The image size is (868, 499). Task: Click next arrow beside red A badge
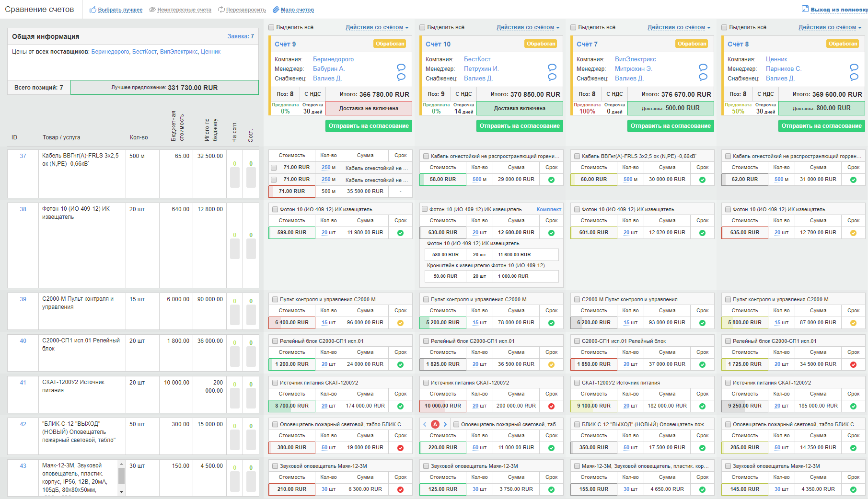(x=445, y=424)
